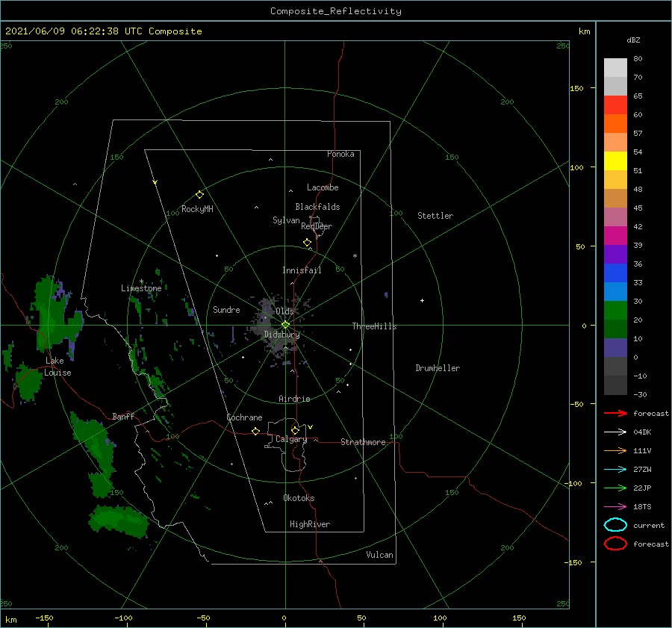672x628 pixels.
Task: Select the HighRiver label
Action: click(x=310, y=524)
